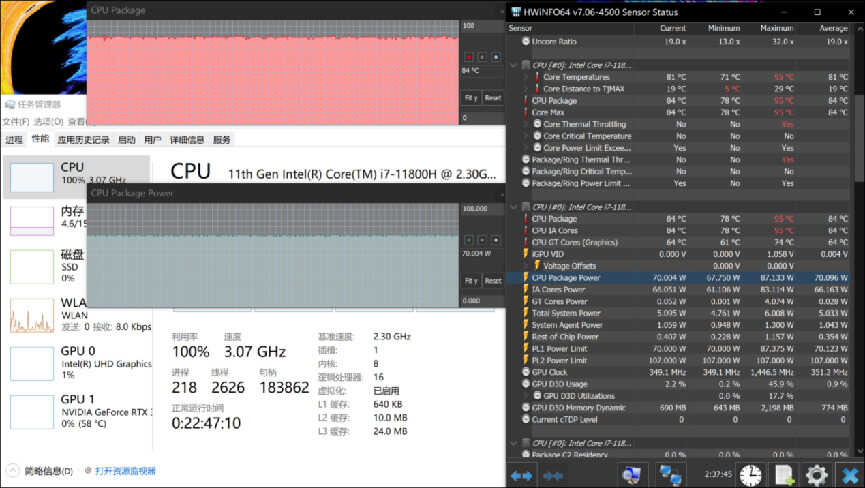Open 打开资源监视器 link

click(125, 471)
